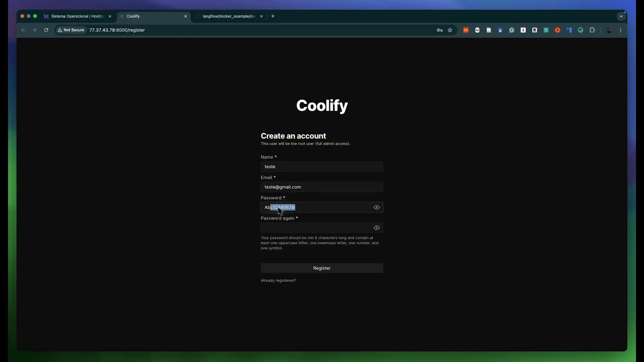Click the Register button
The height and width of the screenshot is (362, 644).
(322, 268)
